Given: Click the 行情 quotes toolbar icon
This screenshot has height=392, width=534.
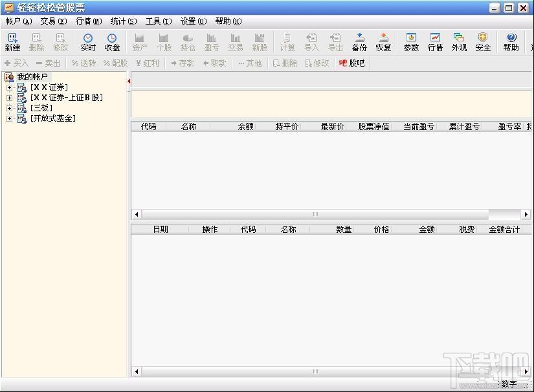Looking at the screenshot, I should point(435,42).
